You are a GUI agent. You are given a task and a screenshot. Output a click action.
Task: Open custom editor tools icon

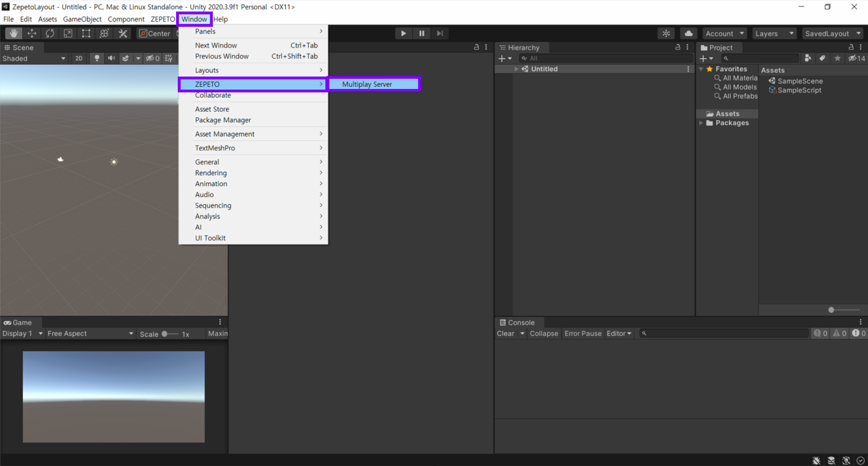[x=123, y=33]
